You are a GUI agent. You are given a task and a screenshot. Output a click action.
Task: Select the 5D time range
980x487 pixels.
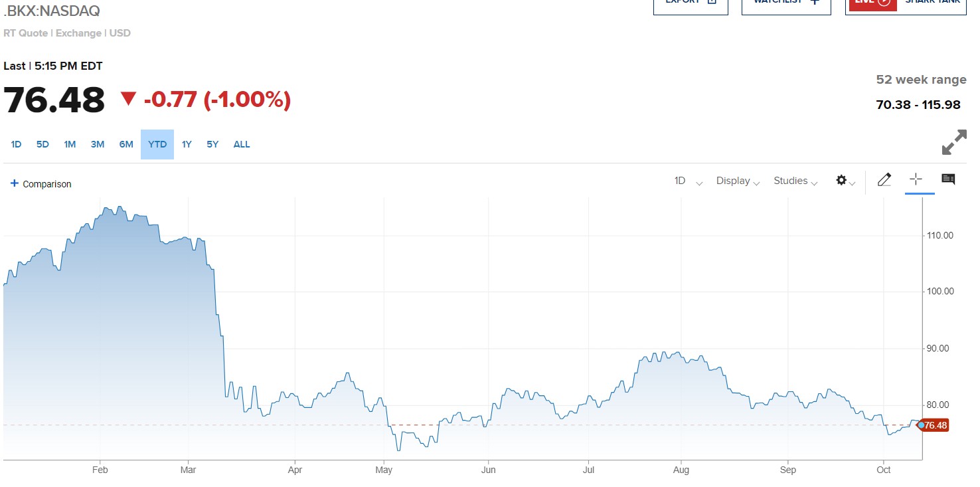(42, 144)
